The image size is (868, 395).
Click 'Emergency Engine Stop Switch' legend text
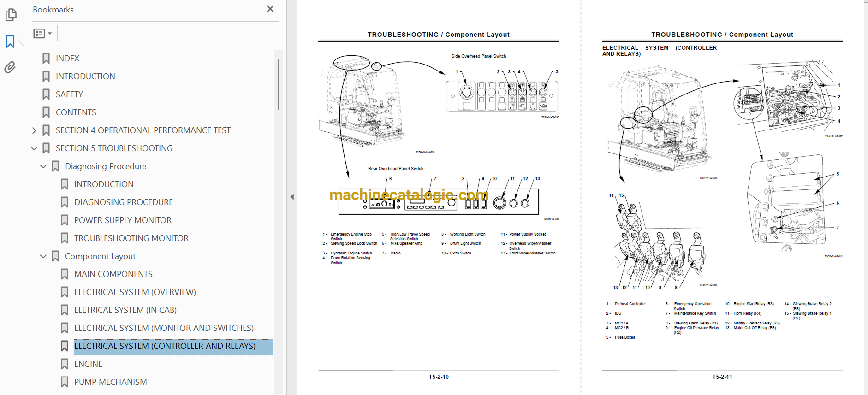point(351,236)
